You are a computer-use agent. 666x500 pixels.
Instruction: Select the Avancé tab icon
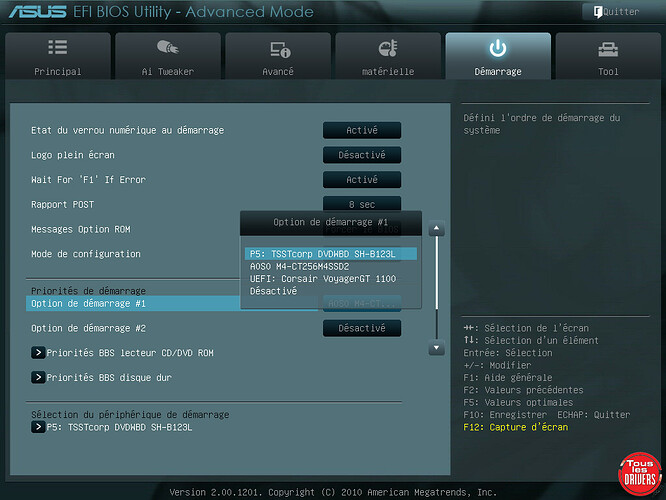pos(279,49)
